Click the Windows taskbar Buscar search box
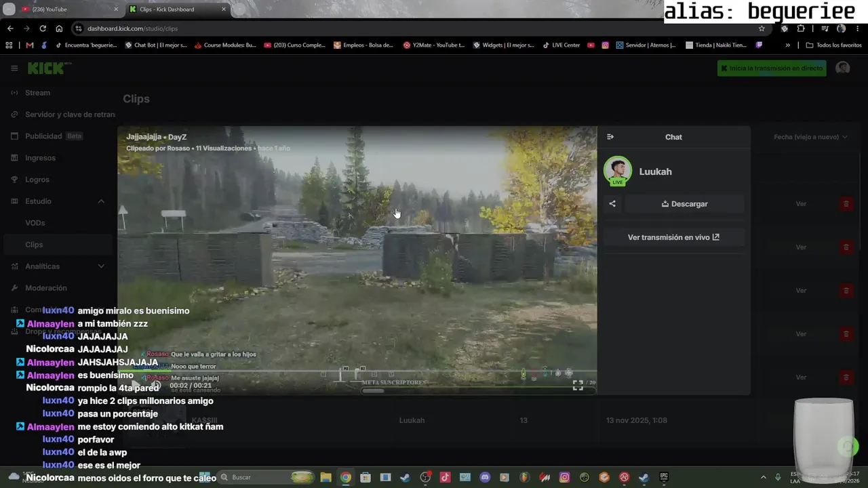This screenshot has height=488, width=868. point(267,477)
